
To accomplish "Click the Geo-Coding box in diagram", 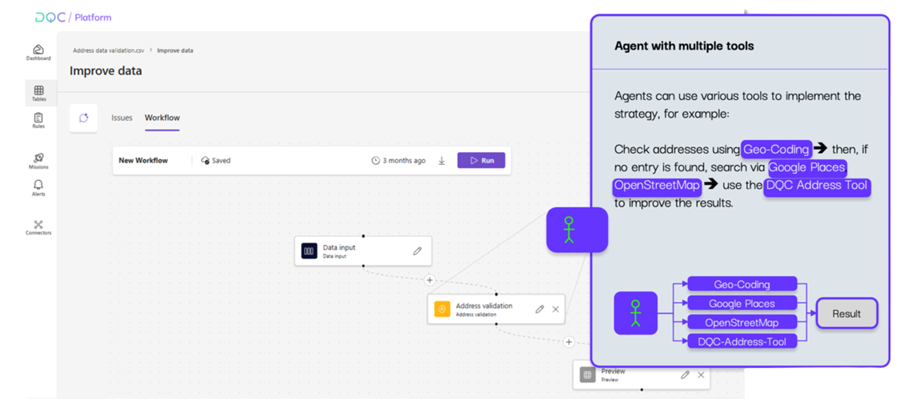I will click(x=742, y=284).
